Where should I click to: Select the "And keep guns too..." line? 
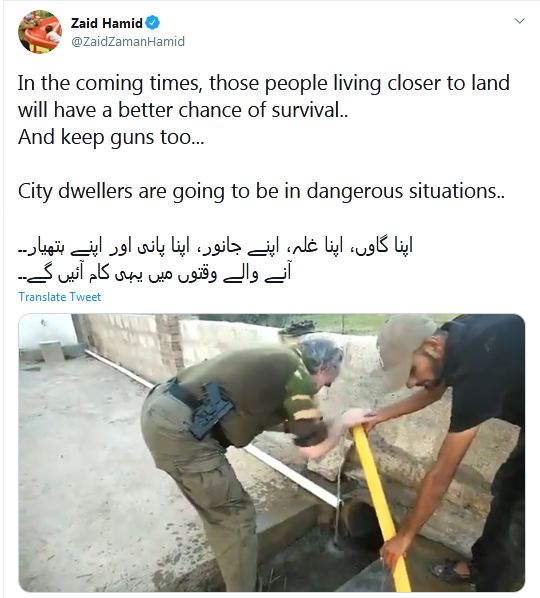[111, 137]
